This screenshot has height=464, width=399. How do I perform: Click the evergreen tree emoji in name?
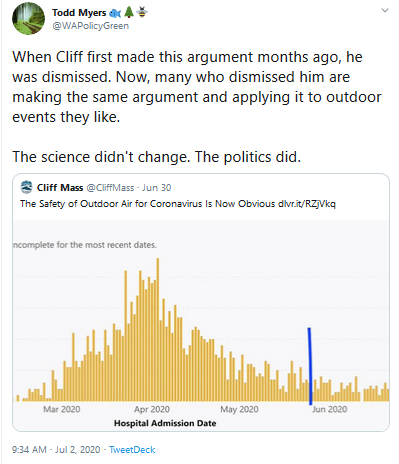[129, 12]
